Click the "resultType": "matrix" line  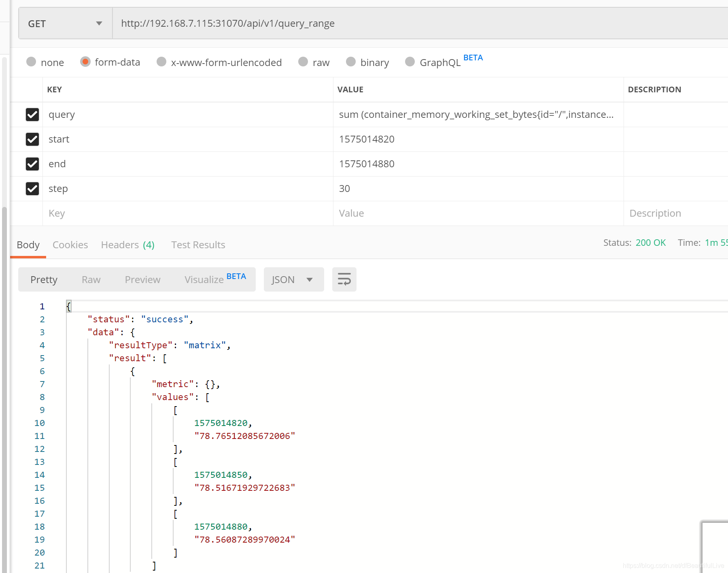pos(170,345)
